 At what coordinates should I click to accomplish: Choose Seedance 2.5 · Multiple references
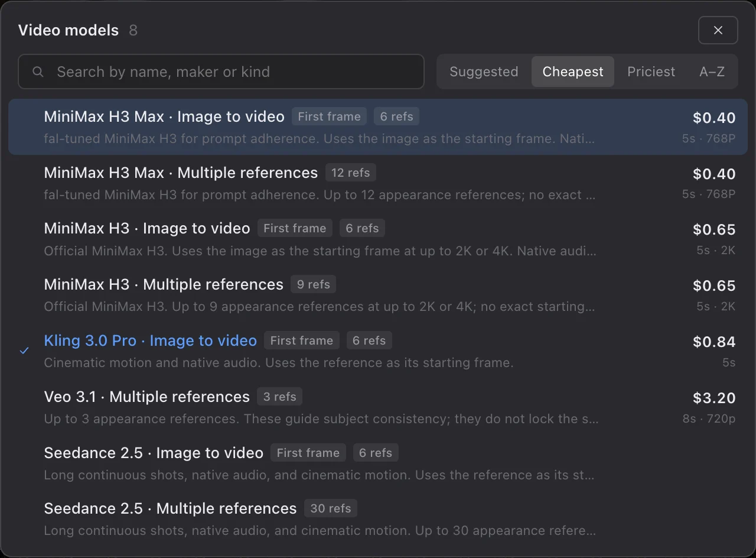378,518
